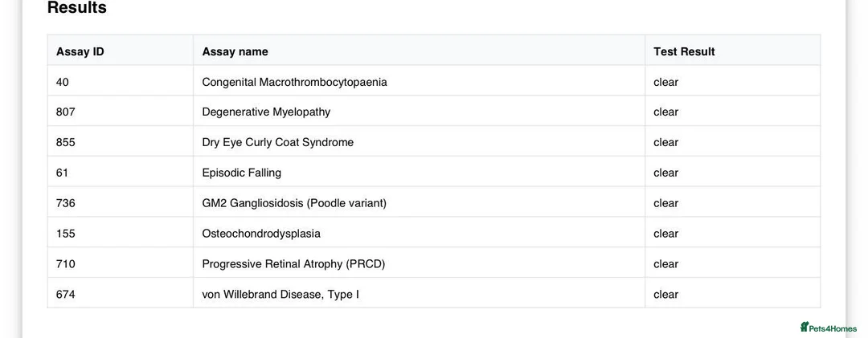868x338 pixels.
Task: Select assay ID 807 cell
Action: tap(65, 112)
